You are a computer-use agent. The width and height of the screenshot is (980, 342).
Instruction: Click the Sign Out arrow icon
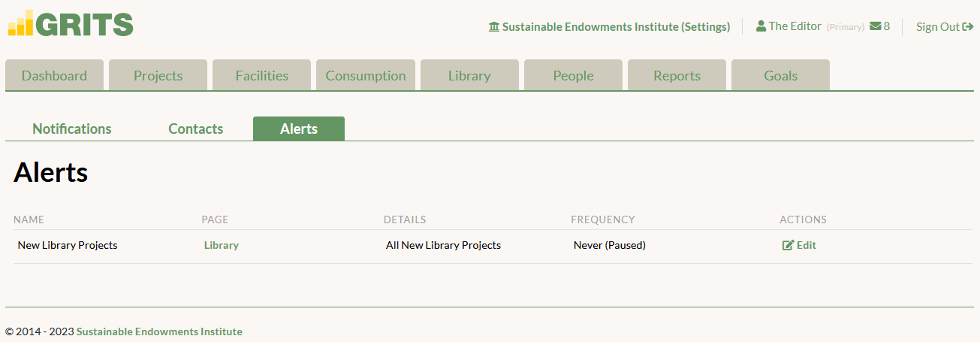968,27
